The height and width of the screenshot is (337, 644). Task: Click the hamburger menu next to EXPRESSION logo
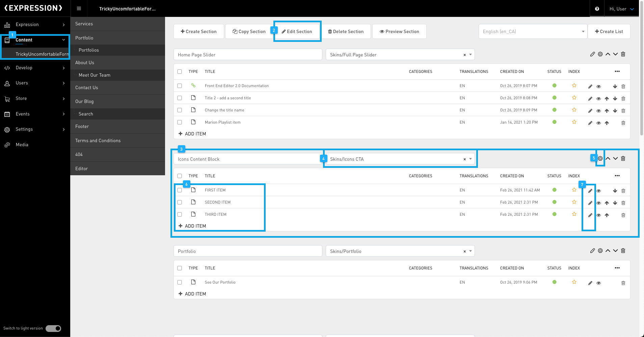point(79,8)
